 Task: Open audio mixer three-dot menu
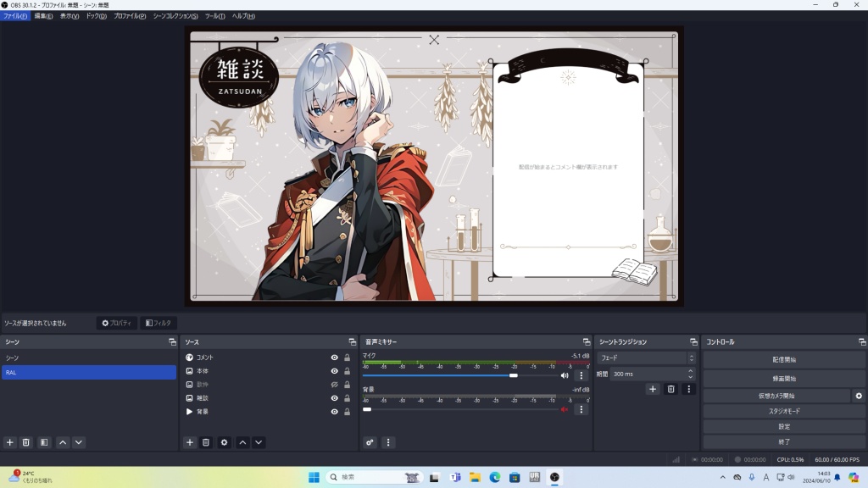coord(388,442)
